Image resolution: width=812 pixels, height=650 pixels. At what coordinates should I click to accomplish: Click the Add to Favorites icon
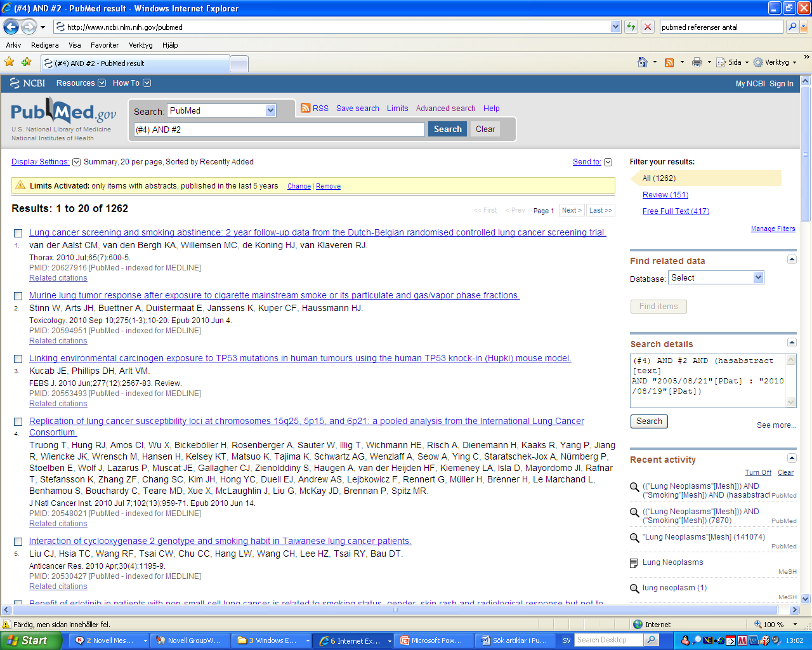tap(26, 62)
